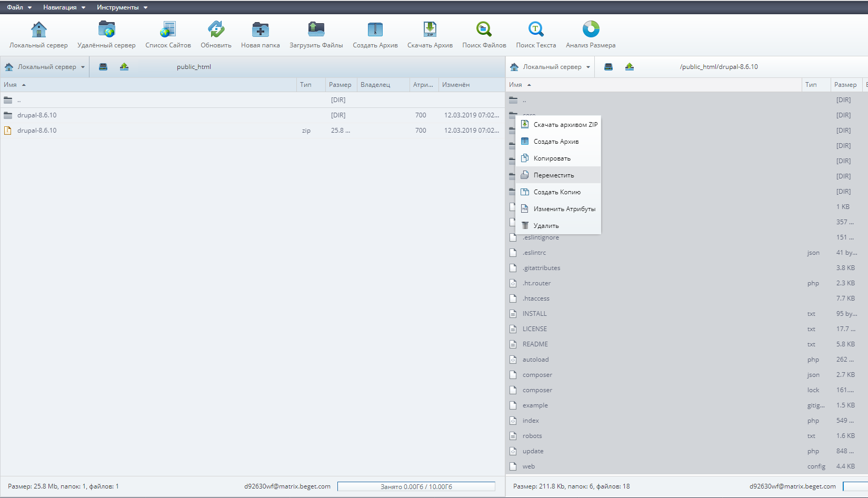Image resolution: width=868 pixels, height=498 pixels.
Task: Select the .gitattributes file row
Action: tap(686, 268)
